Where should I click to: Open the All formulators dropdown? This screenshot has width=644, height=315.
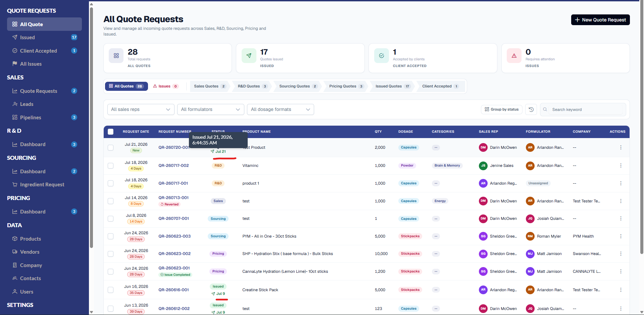click(211, 110)
